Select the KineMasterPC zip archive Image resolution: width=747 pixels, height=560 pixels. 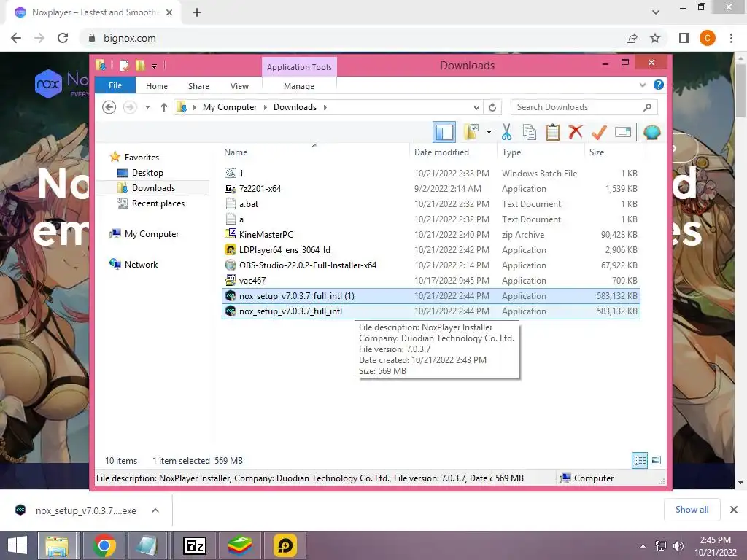click(x=430, y=234)
